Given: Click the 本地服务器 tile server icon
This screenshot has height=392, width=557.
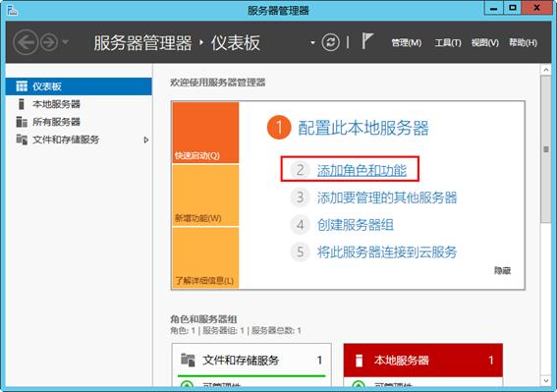Looking at the screenshot, I should [359, 361].
